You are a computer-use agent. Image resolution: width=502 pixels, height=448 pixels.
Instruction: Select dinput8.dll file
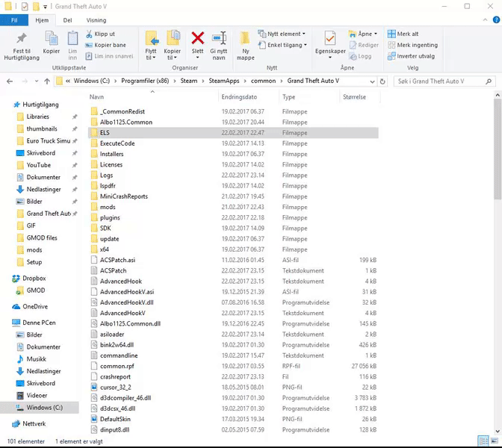pyautogui.click(x=233, y=430)
